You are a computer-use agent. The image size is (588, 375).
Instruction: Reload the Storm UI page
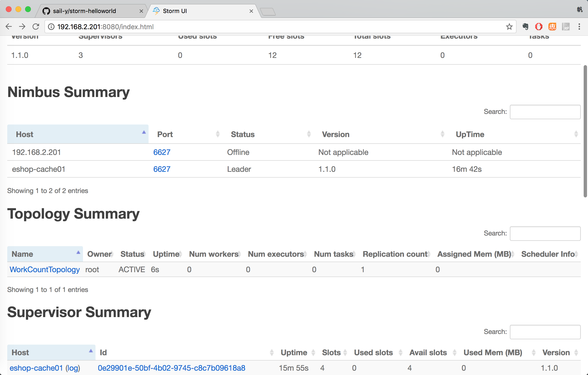click(36, 27)
